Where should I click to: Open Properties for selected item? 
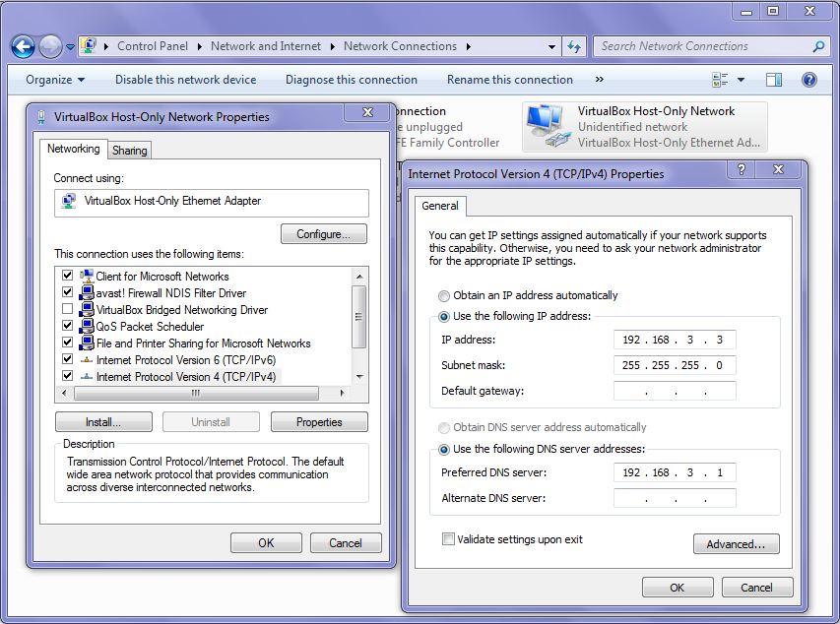coord(319,422)
